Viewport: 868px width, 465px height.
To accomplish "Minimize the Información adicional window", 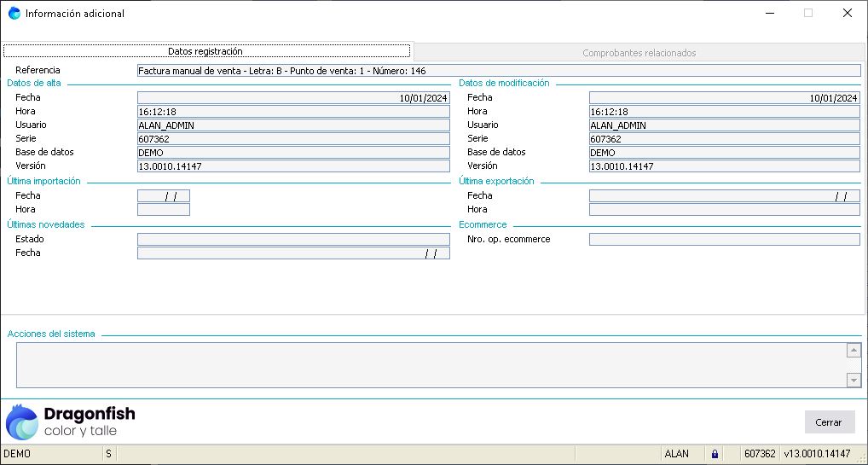I will click(x=770, y=14).
